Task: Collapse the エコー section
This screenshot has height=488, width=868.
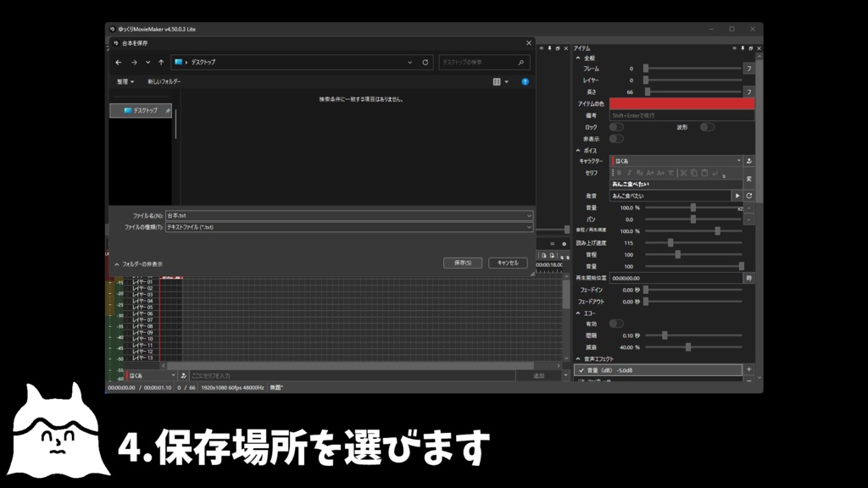Action: pos(578,313)
